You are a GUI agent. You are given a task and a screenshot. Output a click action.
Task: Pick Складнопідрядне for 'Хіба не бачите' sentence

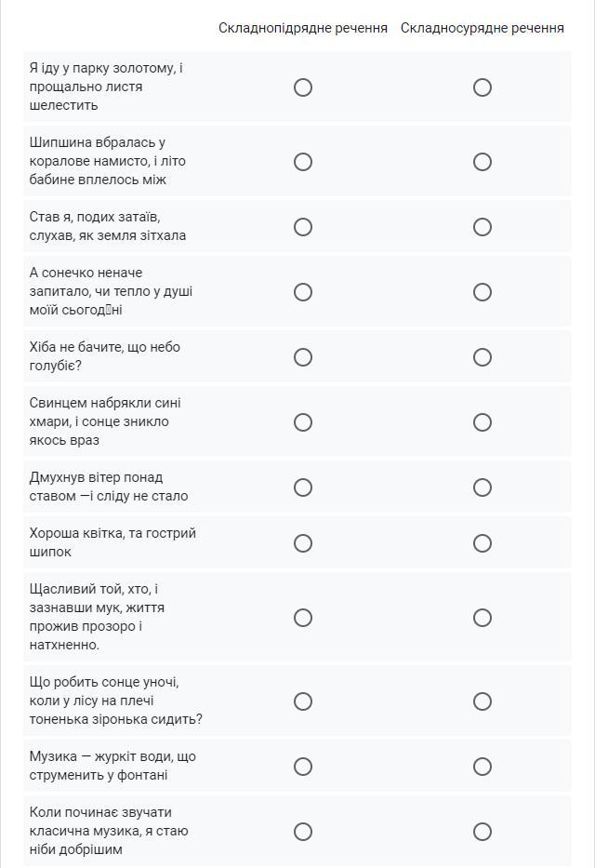303,357
